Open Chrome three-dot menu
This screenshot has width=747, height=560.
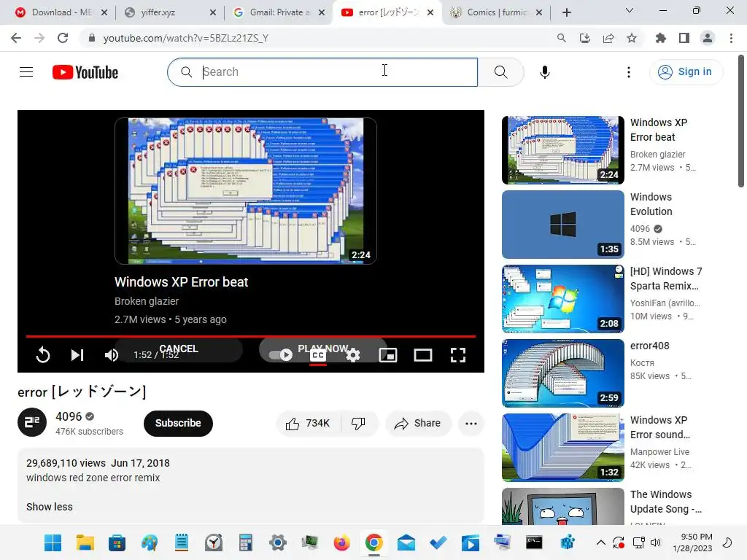[731, 38]
